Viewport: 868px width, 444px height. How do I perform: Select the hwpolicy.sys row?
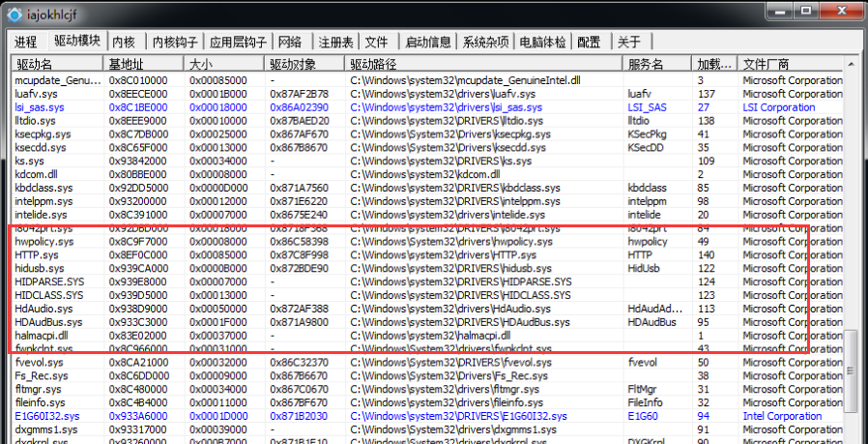tap(427, 242)
